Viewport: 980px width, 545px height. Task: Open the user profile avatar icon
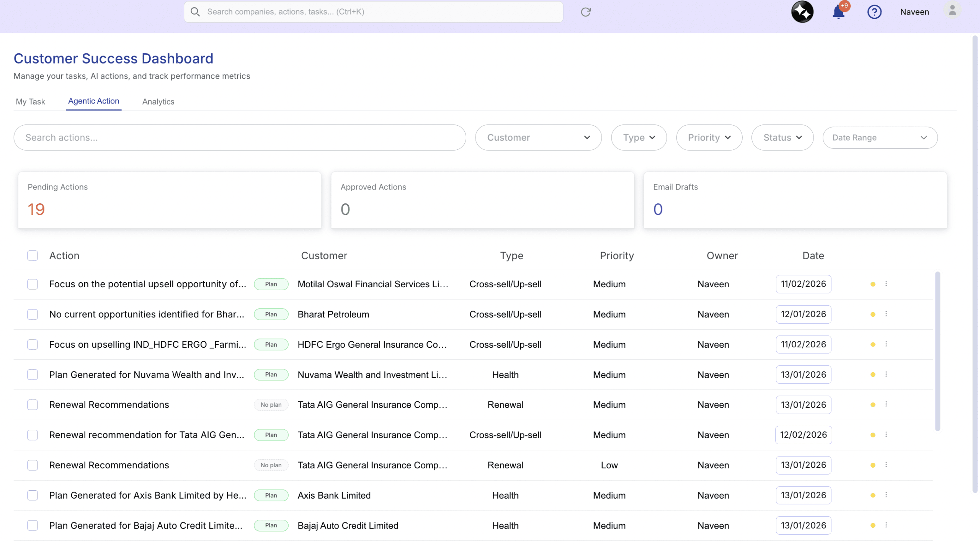pos(952,11)
